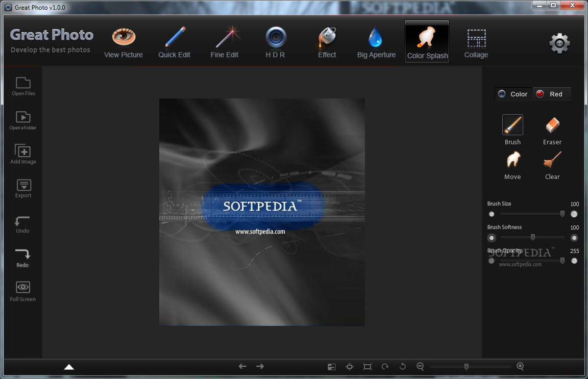The image size is (588, 379).
Task: Clear the color splash with the broom
Action: [552, 165]
